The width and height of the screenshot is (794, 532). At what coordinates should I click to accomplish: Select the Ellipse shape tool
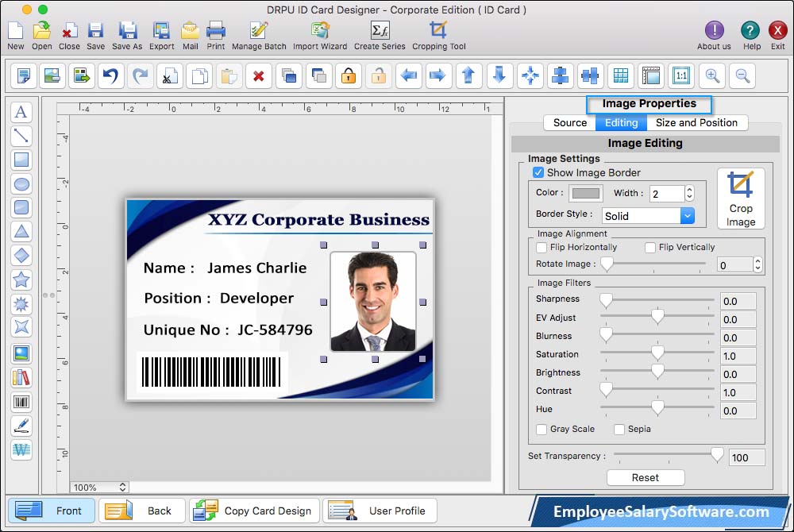[21, 183]
